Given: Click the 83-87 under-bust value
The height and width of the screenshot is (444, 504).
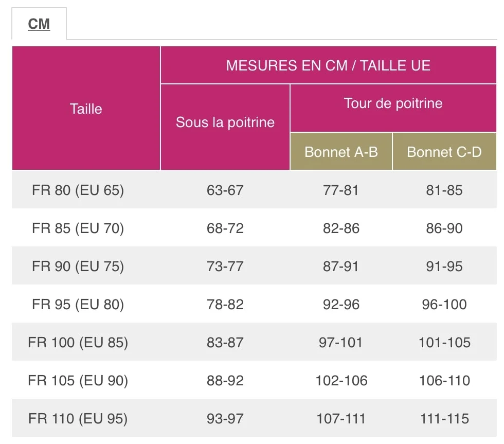Looking at the screenshot, I should pos(225,343).
